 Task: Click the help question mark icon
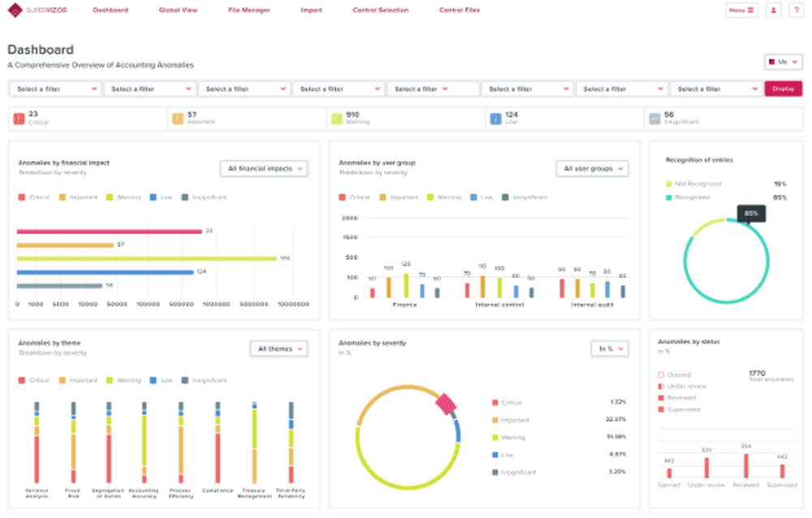[x=796, y=10]
